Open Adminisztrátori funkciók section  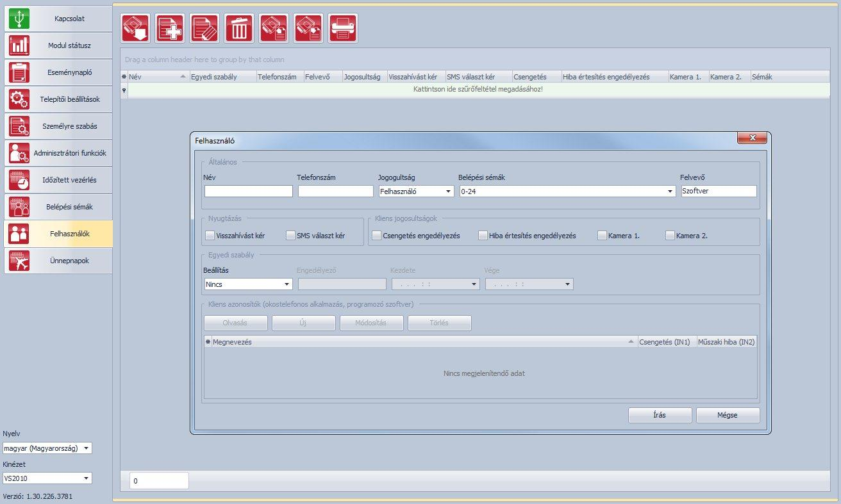[x=58, y=153]
